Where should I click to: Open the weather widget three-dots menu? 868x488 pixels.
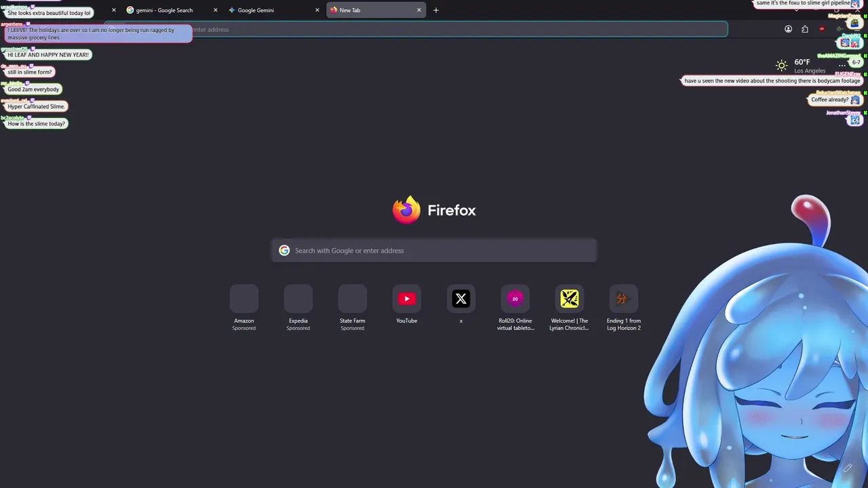842,66
